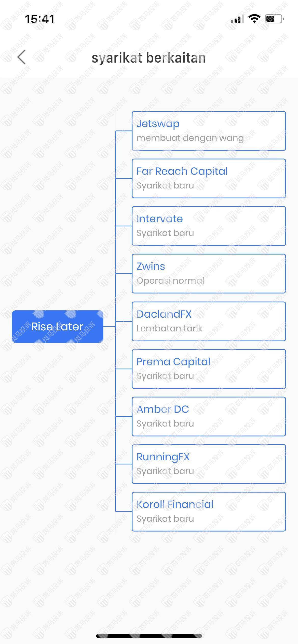
Task: Select the DaclandFX company entry
Action: click(x=209, y=321)
